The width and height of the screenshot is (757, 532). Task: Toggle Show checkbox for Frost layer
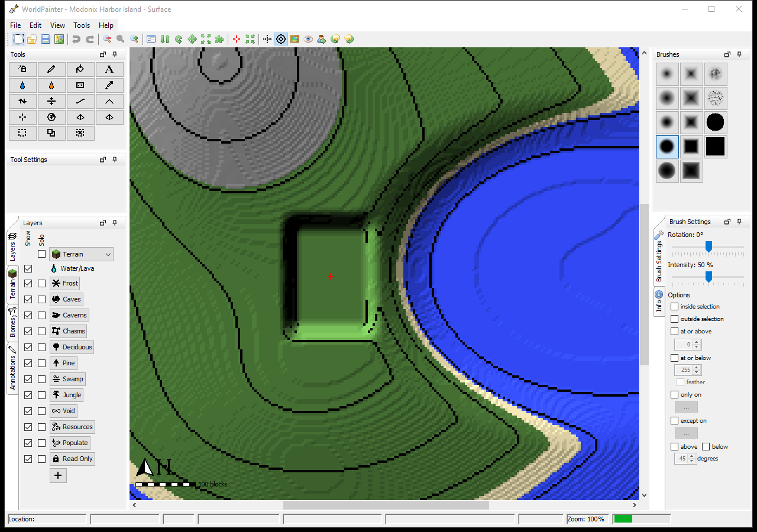pyautogui.click(x=28, y=284)
